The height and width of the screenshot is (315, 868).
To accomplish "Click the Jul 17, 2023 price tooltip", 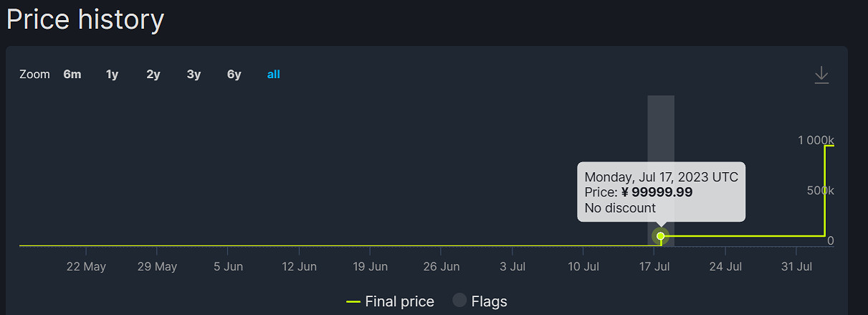I will coord(661,192).
